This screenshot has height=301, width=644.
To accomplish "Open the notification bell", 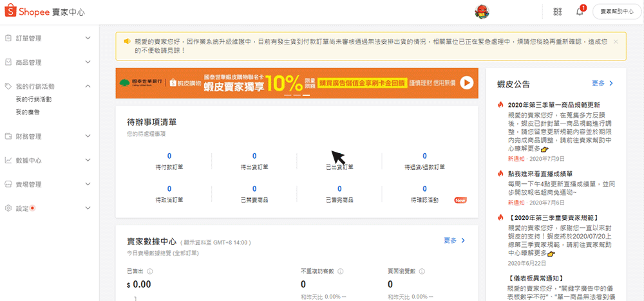I will [x=580, y=12].
